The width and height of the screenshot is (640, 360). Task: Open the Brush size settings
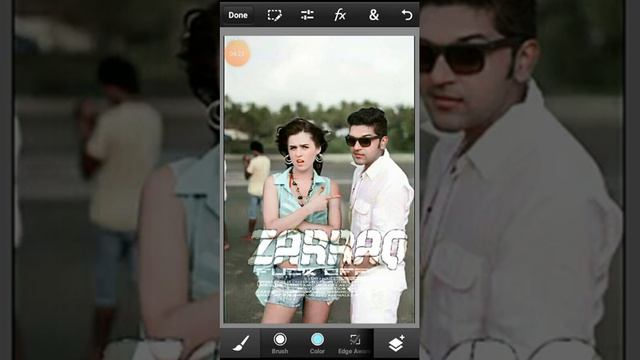click(x=280, y=343)
